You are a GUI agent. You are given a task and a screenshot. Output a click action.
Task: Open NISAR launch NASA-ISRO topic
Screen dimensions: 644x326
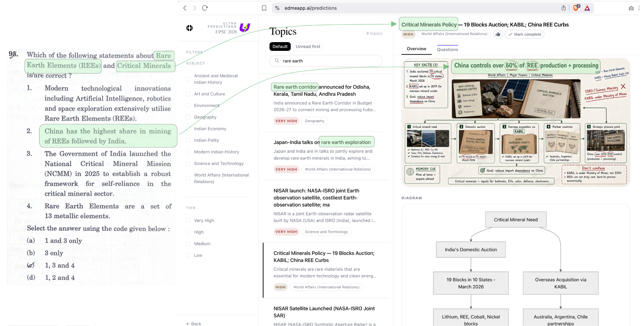click(x=326, y=212)
